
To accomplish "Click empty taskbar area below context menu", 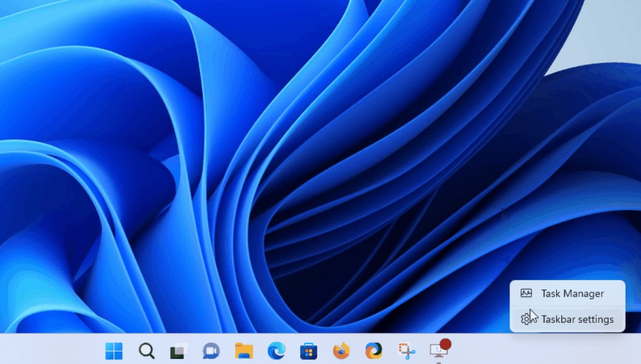I will pyautogui.click(x=566, y=351).
